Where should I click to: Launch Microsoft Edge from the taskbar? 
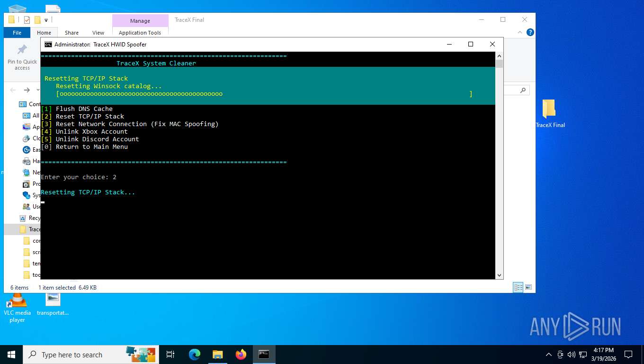(194, 355)
